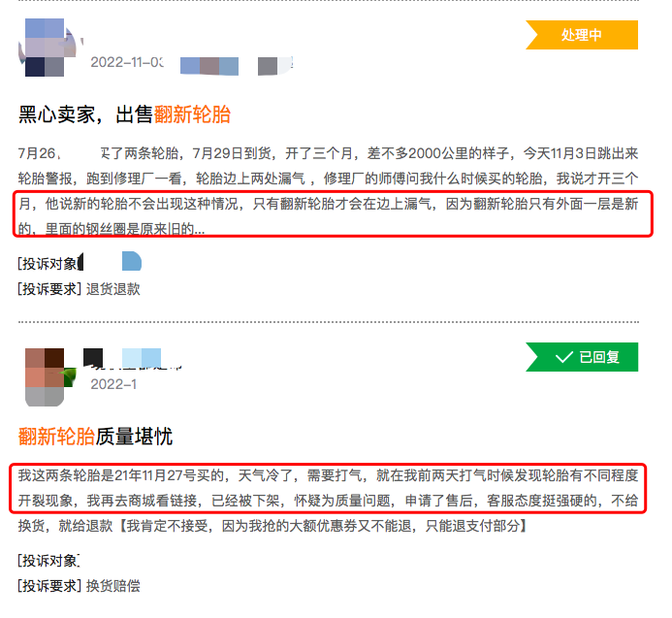Click the first 投诉要求 label
The width and height of the screenshot is (672, 618).
tap(49, 289)
